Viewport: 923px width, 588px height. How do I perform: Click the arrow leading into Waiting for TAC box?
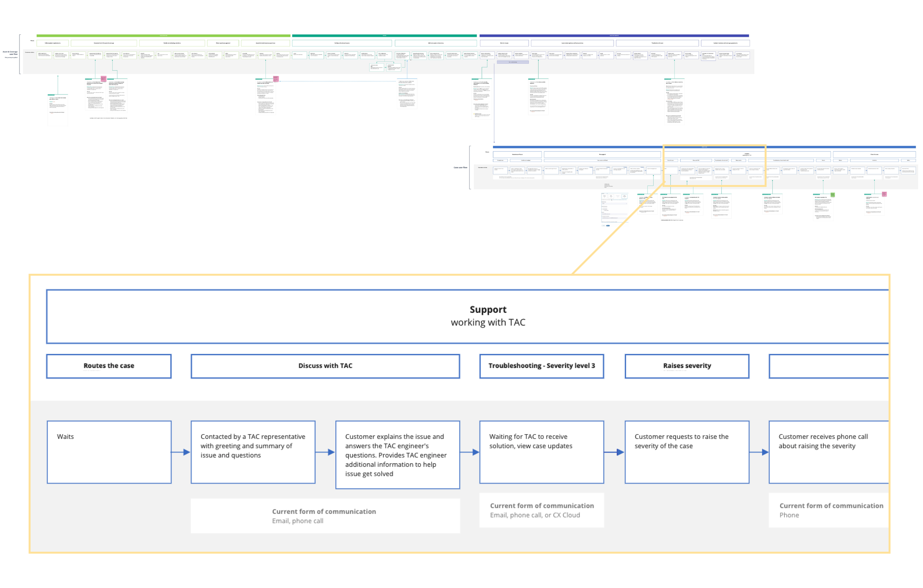click(470, 452)
